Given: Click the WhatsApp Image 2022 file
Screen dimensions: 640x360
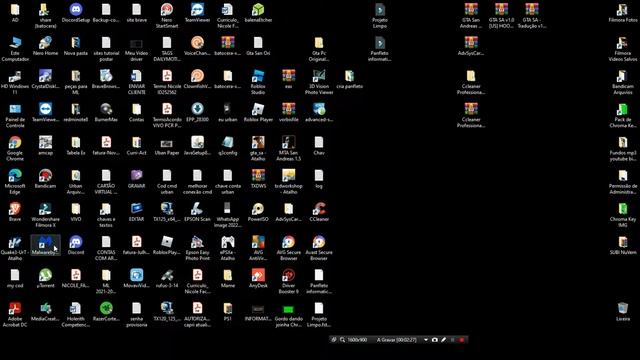Looking at the screenshot, I should pos(228,215).
